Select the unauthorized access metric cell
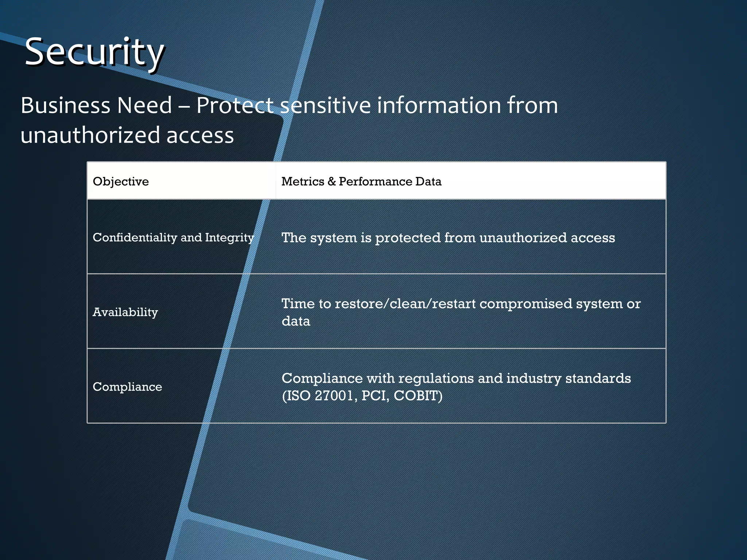Viewport: 747px width, 560px height. [448, 238]
